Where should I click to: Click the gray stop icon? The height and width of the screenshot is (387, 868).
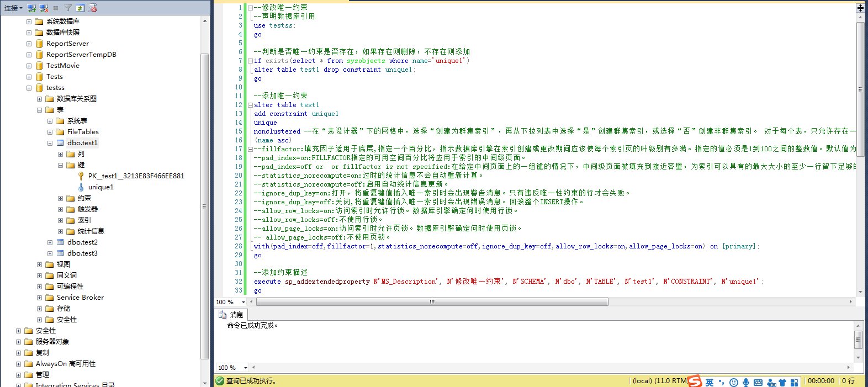point(56,8)
